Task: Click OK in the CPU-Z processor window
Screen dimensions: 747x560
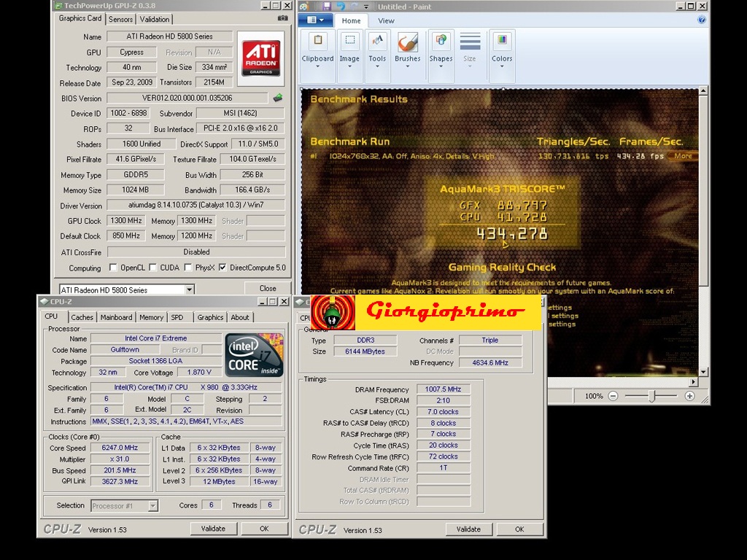Action: (x=264, y=529)
